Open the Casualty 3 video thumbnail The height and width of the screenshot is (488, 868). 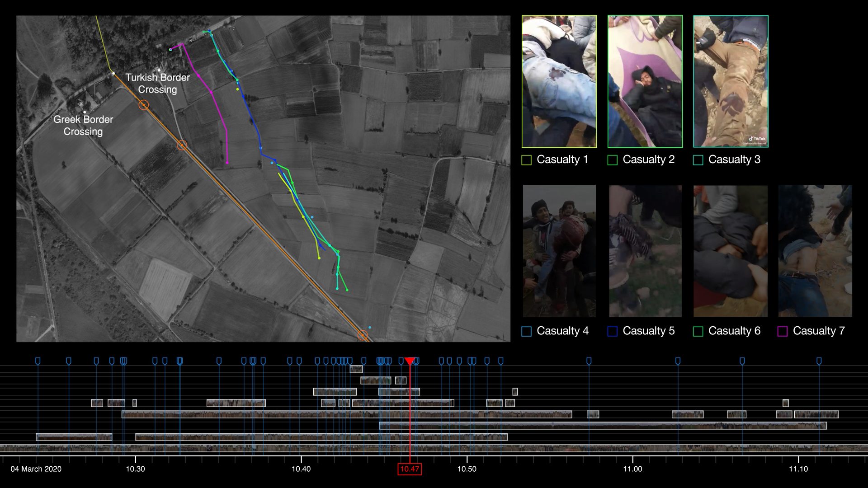(x=731, y=81)
